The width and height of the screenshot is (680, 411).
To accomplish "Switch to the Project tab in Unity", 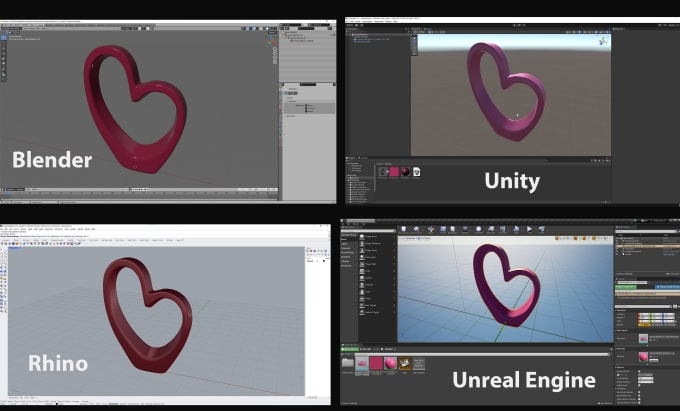I will tap(351, 158).
